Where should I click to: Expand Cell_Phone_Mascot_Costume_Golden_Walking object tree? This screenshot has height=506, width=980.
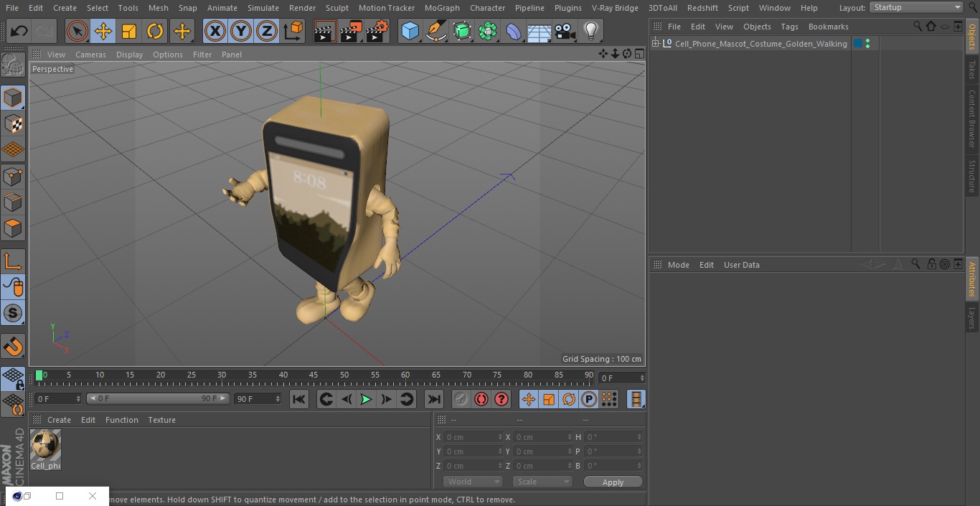click(x=655, y=44)
